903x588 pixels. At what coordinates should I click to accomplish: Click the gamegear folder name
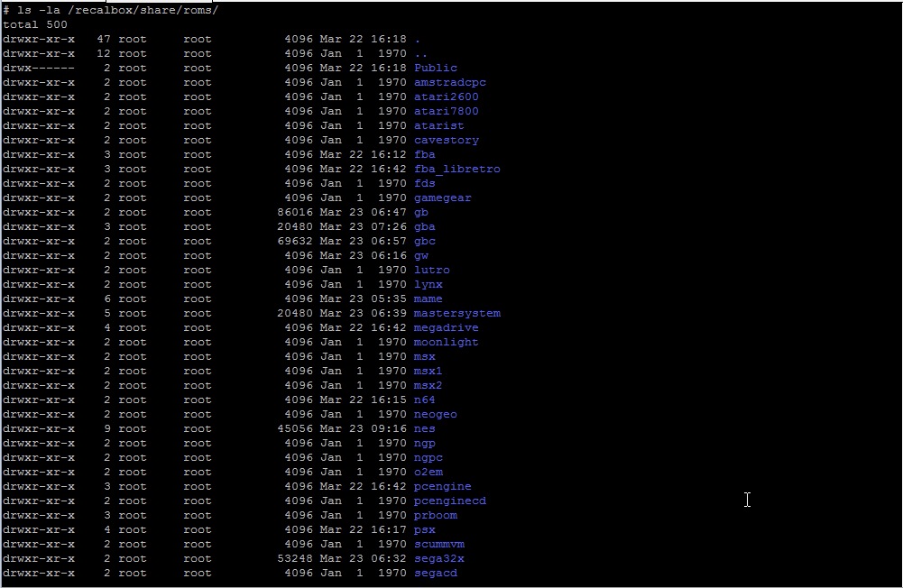pyautogui.click(x=442, y=198)
